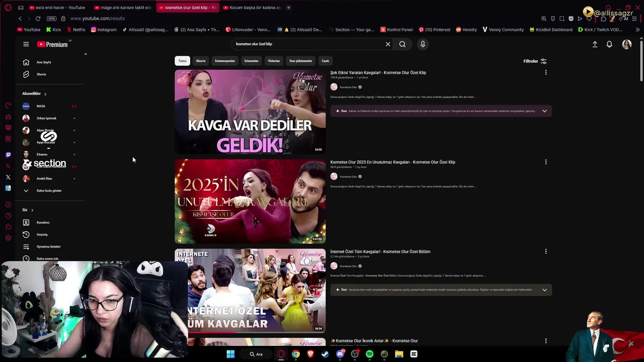Image resolution: width=644 pixels, height=362 pixels.
Task: Open the YouTube guide hamburger menu
Action: (26, 44)
